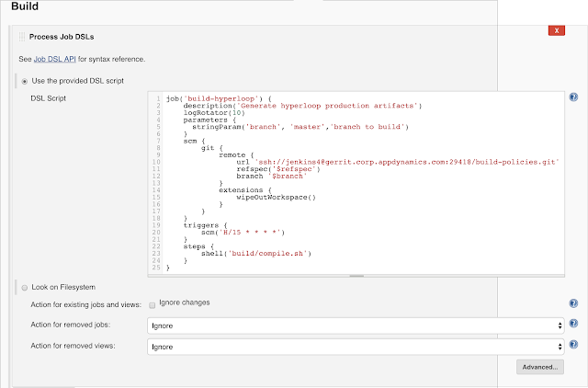Enable the Ignore changes checkbox

153,303
